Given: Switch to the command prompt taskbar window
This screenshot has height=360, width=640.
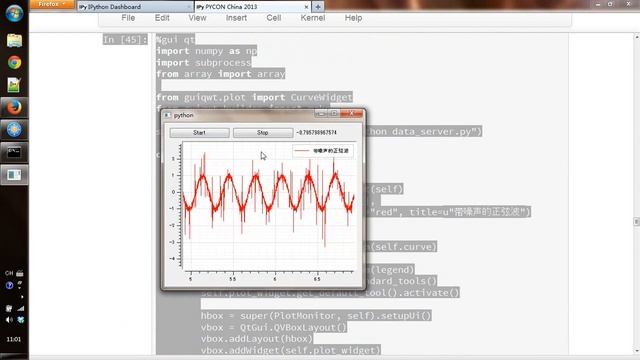Looking at the screenshot, I should coord(14,152).
